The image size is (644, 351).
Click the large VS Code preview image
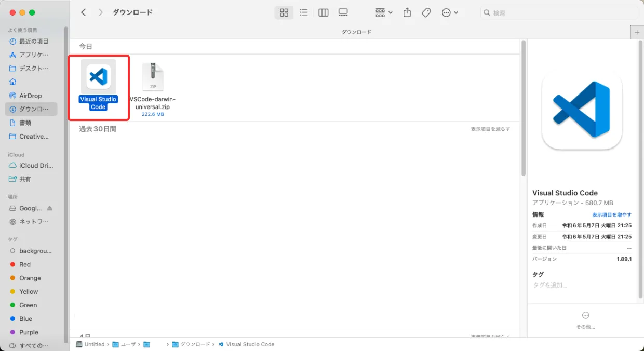582,110
